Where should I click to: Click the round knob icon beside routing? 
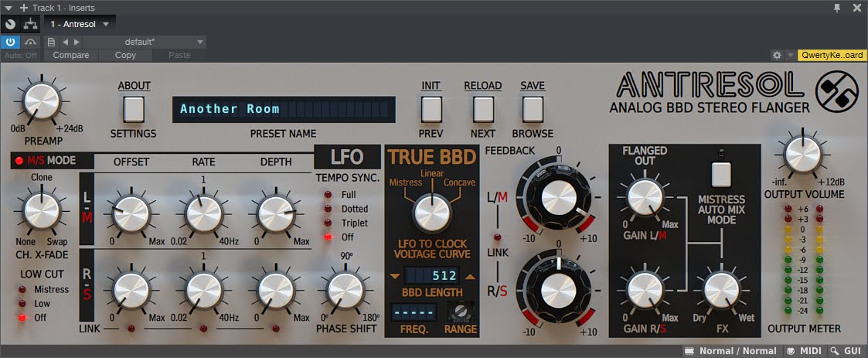pyautogui.click(x=11, y=25)
